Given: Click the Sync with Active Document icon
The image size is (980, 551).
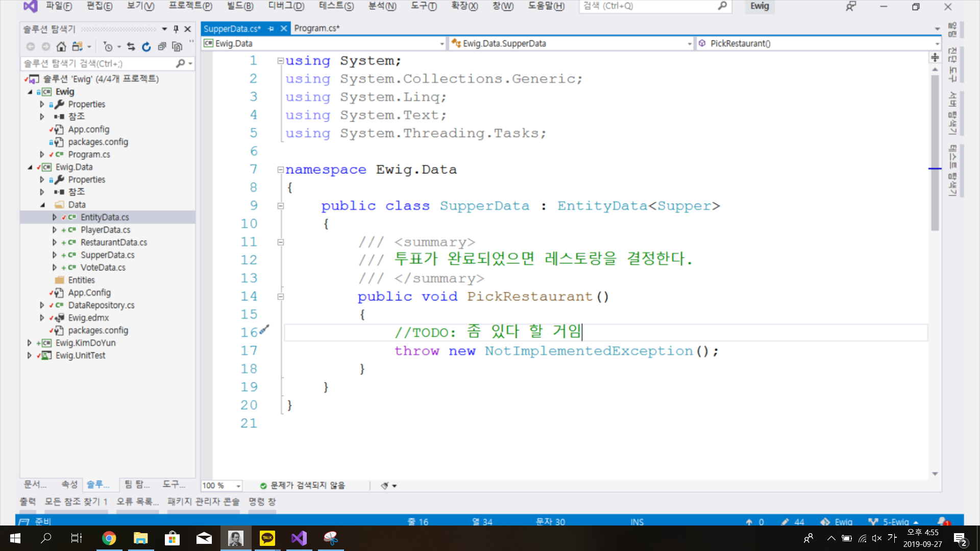Looking at the screenshot, I should coord(131,46).
